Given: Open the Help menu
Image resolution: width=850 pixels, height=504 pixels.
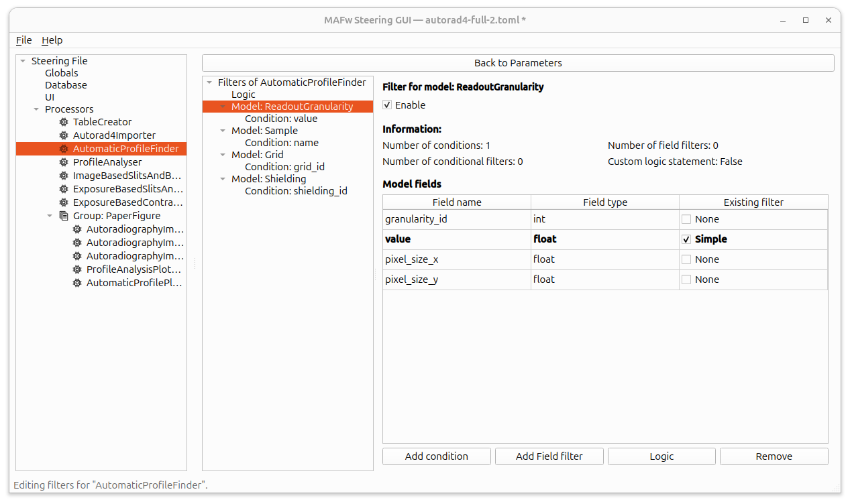Looking at the screenshot, I should (x=52, y=40).
